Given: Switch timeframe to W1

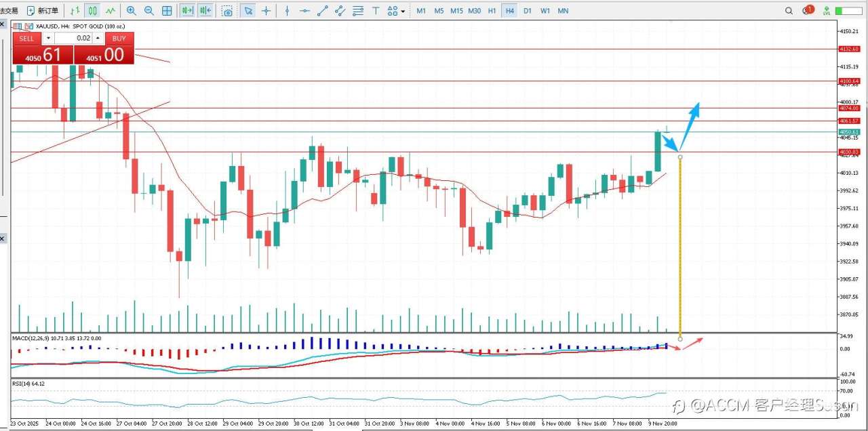Looking at the screenshot, I should click(545, 11).
